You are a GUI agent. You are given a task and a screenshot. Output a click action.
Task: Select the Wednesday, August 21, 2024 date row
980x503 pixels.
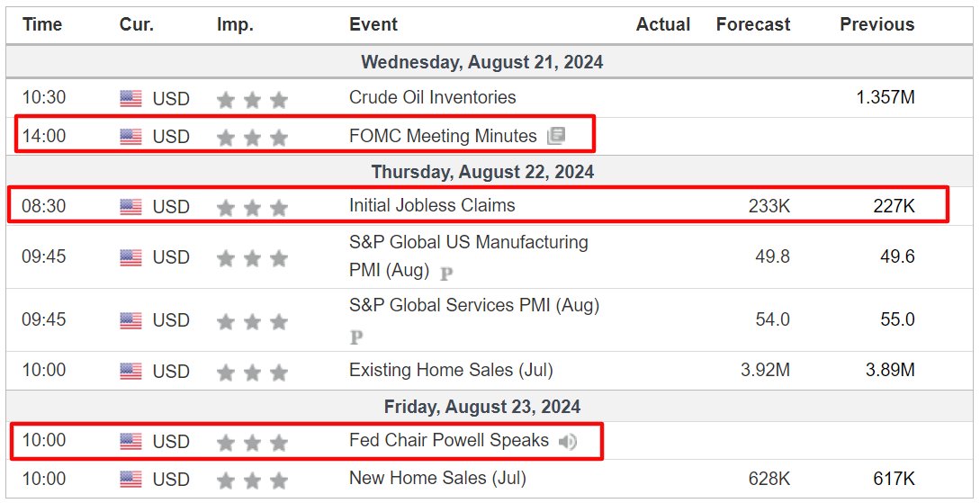[490, 62]
